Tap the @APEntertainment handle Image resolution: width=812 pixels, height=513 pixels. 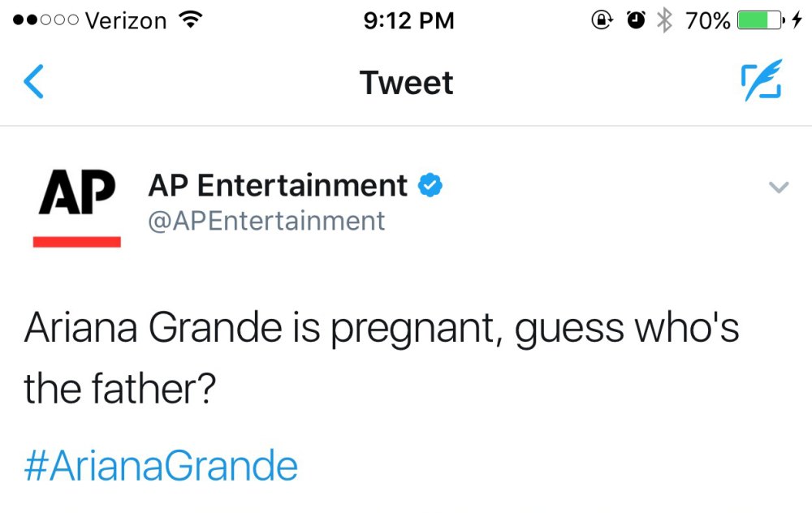(266, 221)
